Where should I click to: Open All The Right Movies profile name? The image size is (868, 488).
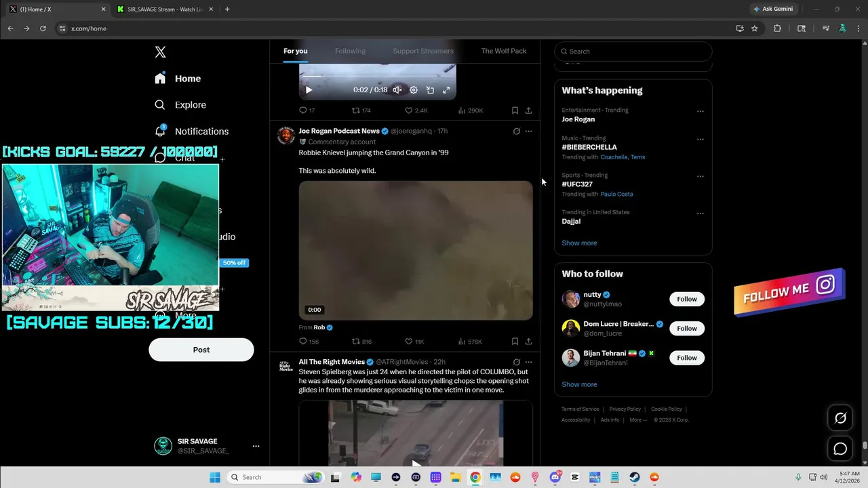[332, 362]
